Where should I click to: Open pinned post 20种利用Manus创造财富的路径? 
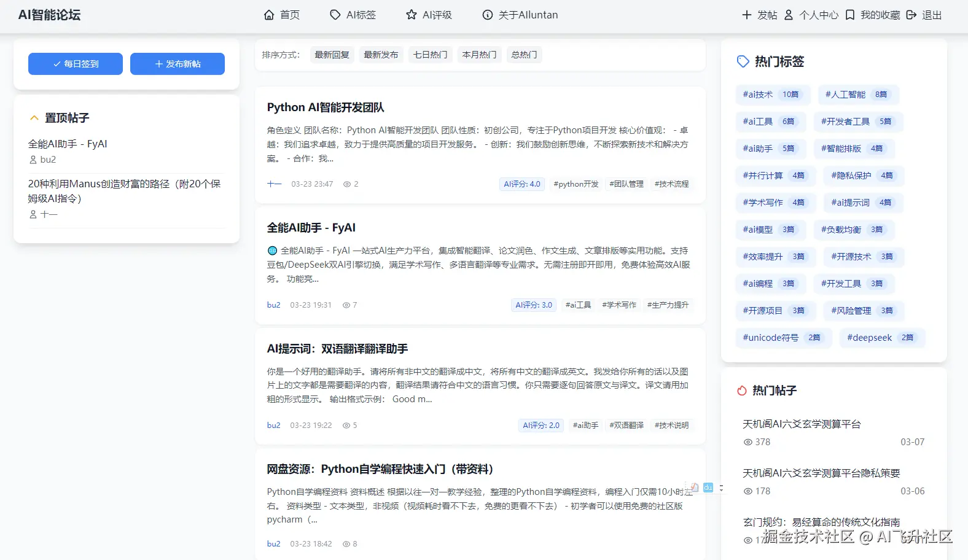tap(124, 191)
